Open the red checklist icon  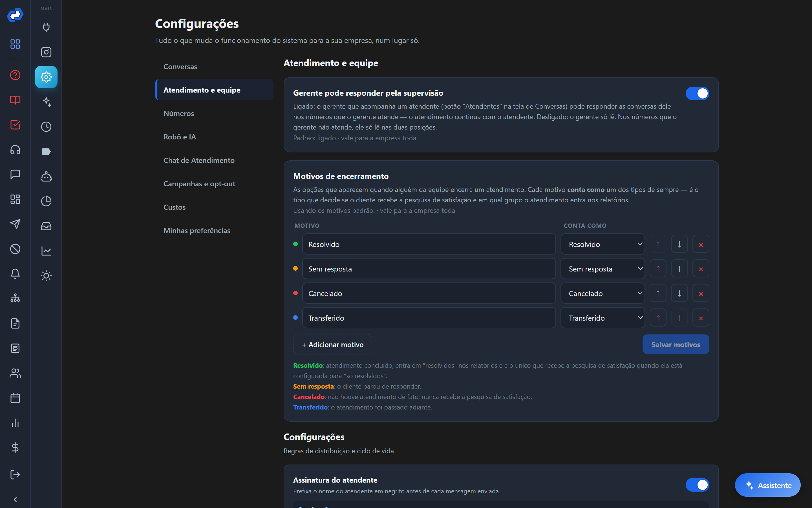(x=15, y=125)
